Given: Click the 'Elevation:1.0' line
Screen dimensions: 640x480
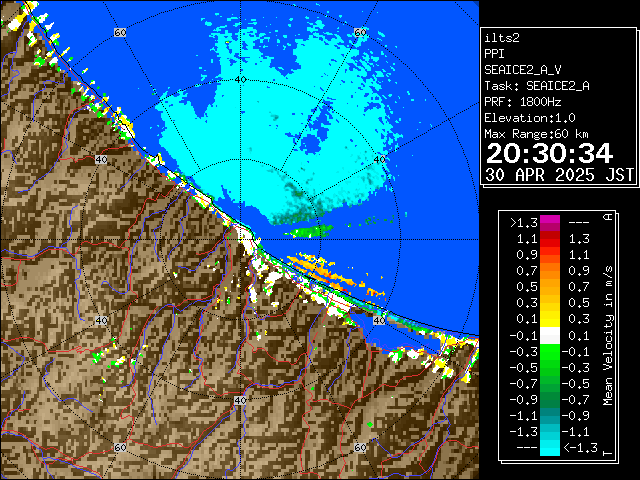Looking at the screenshot, I should [x=530, y=118].
